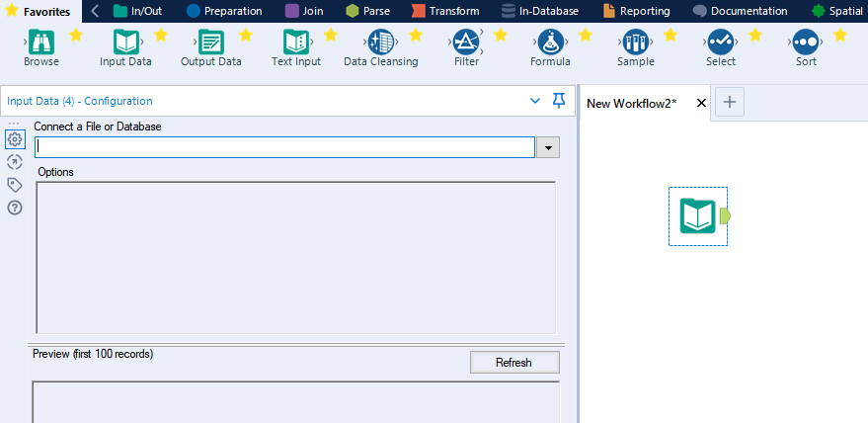
Task: Switch to the Reporting tool category
Action: [637, 11]
